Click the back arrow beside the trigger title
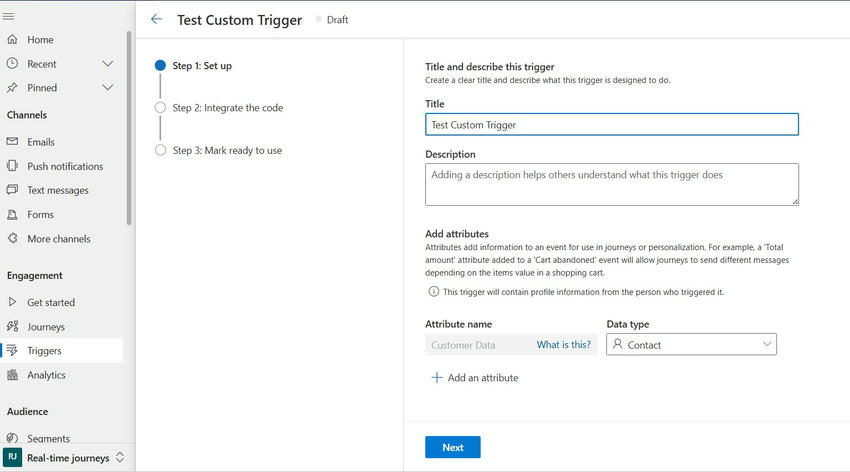 pyautogui.click(x=156, y=19)
